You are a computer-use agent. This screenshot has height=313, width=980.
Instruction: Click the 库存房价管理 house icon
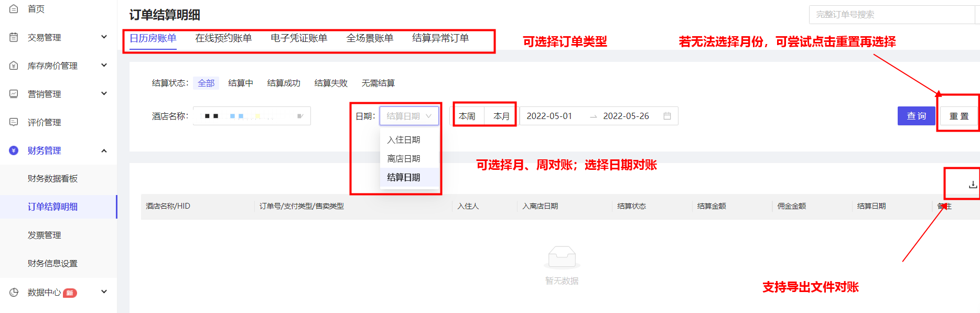[x=14, y=66]
